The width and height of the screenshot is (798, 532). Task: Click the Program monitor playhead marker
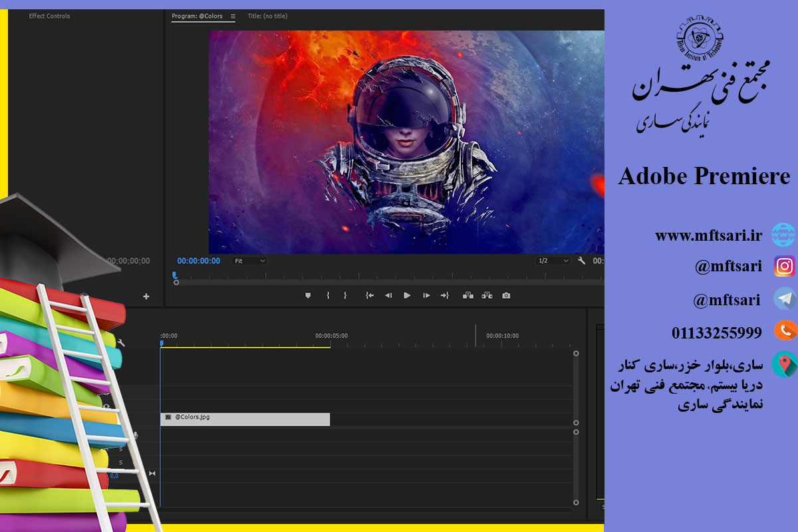click(x=175, y=275)
